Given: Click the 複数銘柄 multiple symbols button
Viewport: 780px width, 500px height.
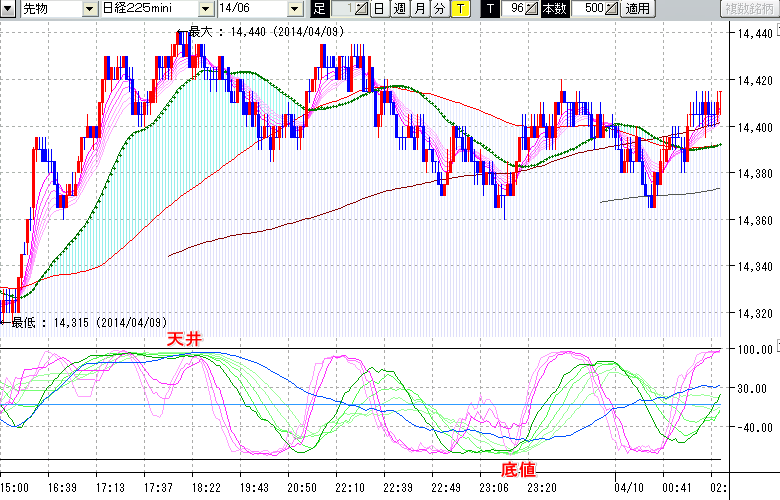Looking at the screenshot, I should [748, 9].
